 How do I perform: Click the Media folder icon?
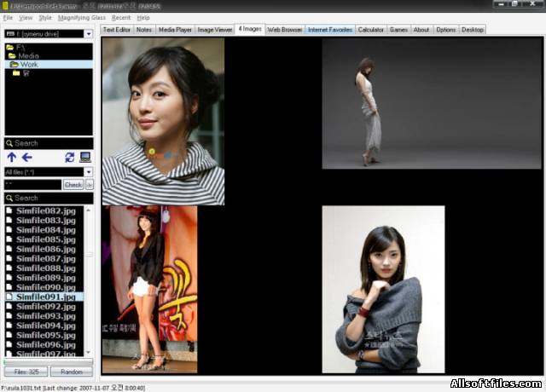click(12, 55)
